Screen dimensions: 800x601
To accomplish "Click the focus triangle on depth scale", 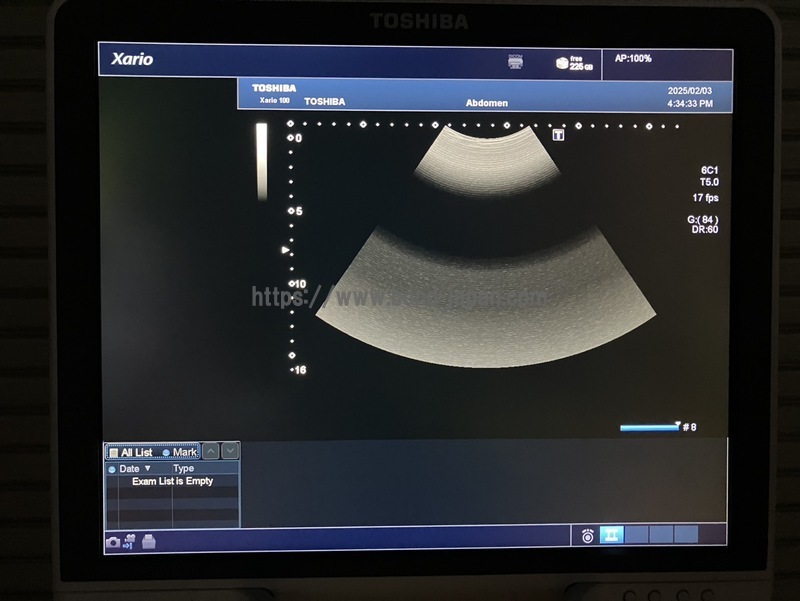I will point(286,250).
